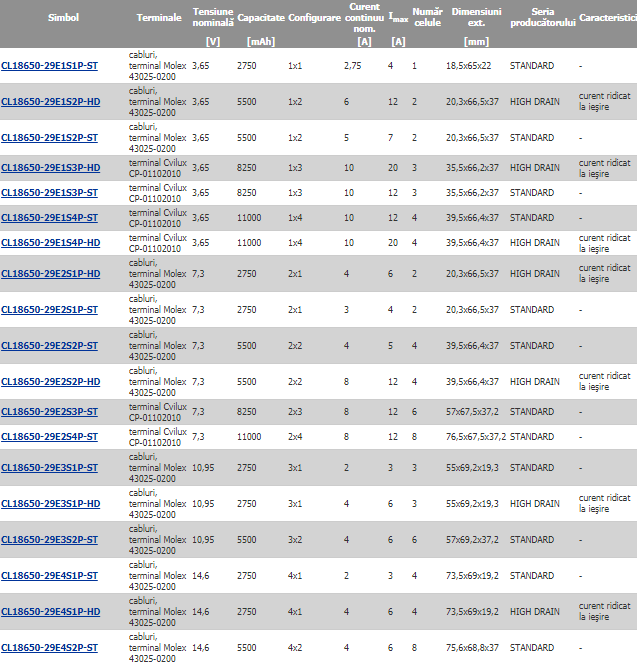This screenshot has height=662, width=637.
Task: Open the CL18650-29E2S1P-HD product page
Action: point(50,273)
